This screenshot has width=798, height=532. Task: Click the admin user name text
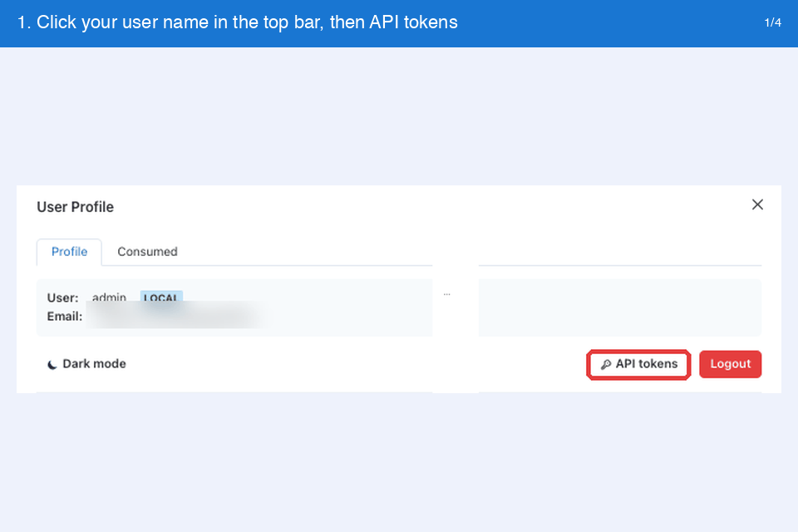click(x=109, y=297)
